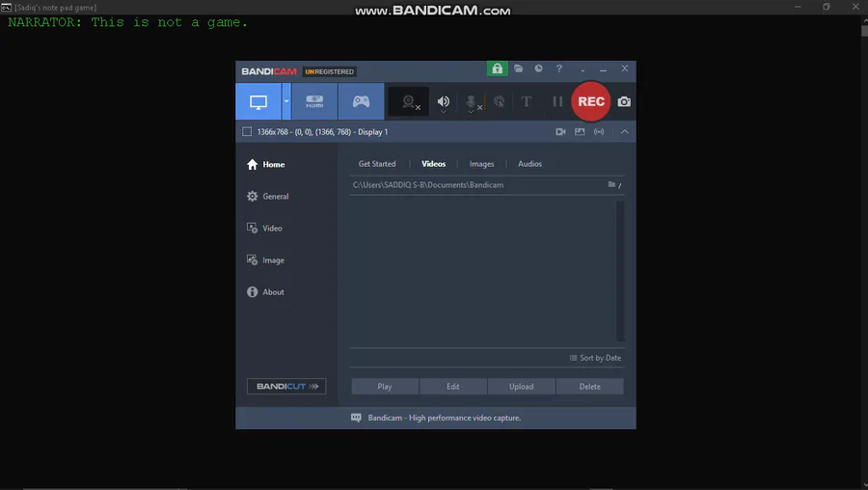The image size is (868, 490).
Task: Switch to the Images tab
Action: 481,164
